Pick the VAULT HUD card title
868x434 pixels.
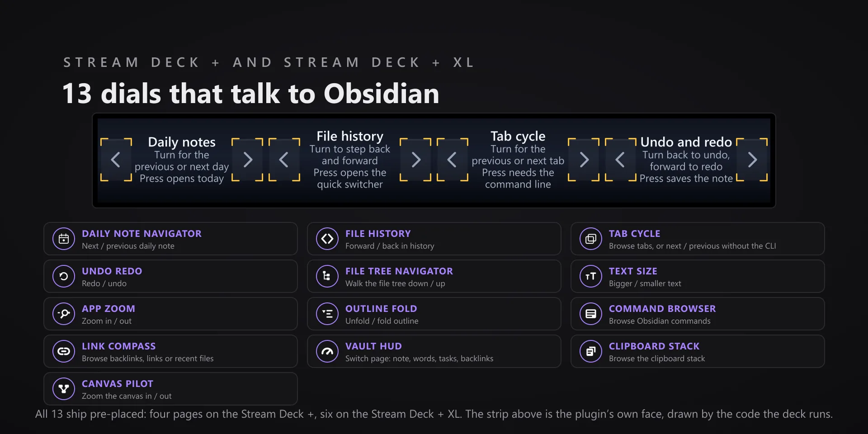coord(373,346)
